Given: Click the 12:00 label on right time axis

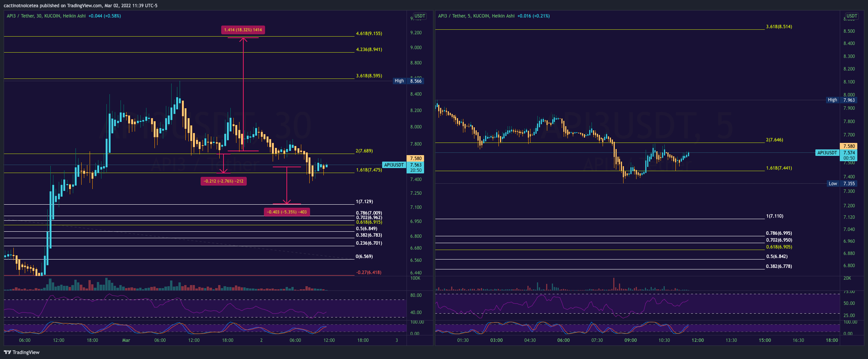Looking at the screenshot, I should click(x=698, y=340).
